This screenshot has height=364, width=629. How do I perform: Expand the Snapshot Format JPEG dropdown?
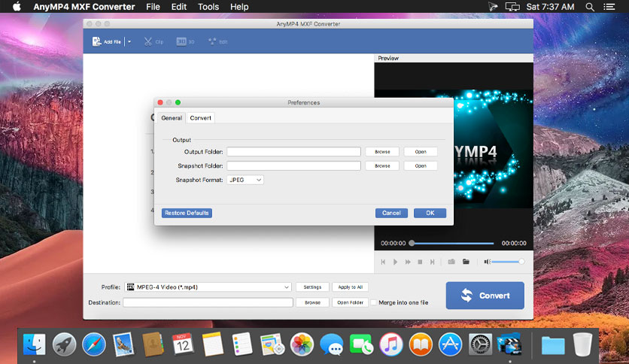pyautogui.click(x=245, y=180)
